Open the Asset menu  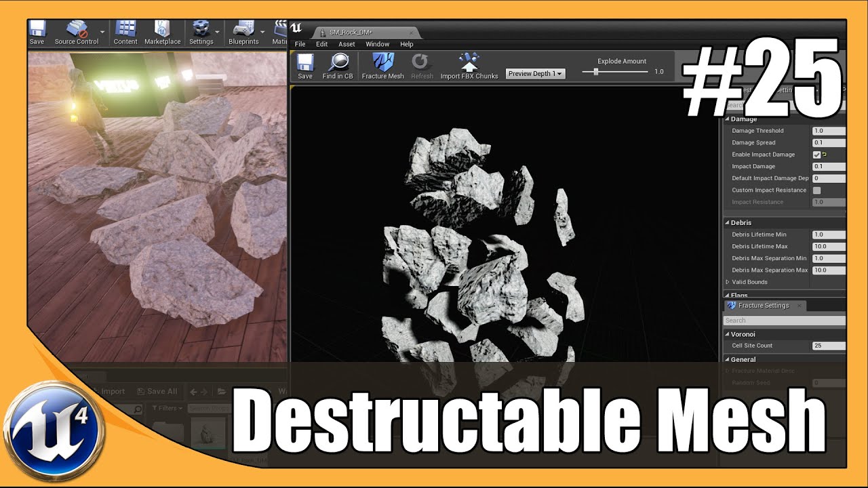[x=347, y=44]
